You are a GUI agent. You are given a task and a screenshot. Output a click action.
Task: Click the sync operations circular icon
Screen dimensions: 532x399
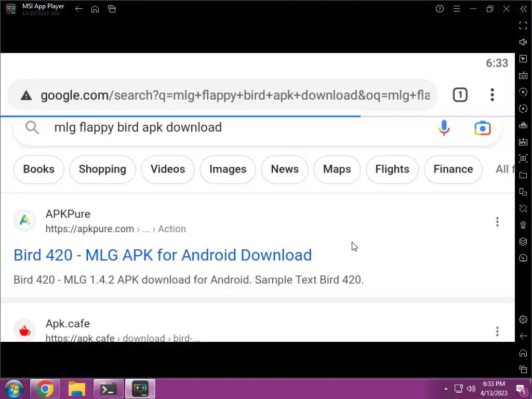(523, 109)
